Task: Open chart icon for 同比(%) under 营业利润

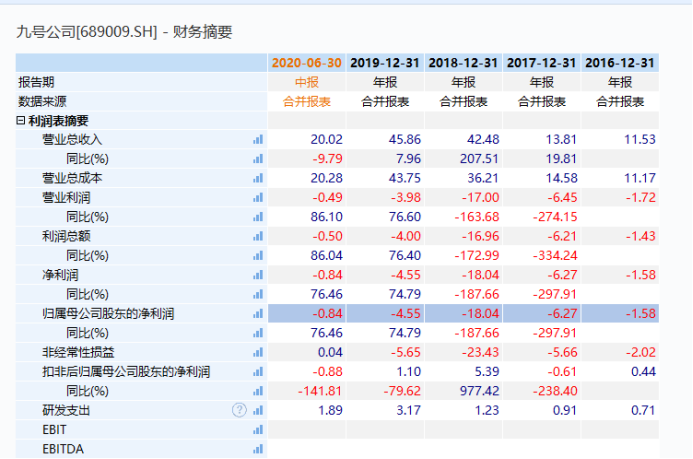Action: (258, 217)
